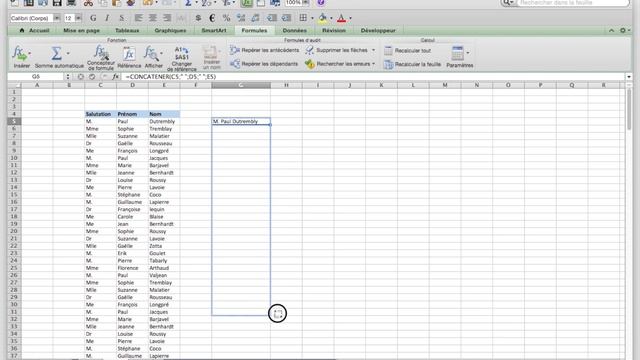Click Repérer les dépendants
This screenshot has height=360, width=640.
coord(264,64)
